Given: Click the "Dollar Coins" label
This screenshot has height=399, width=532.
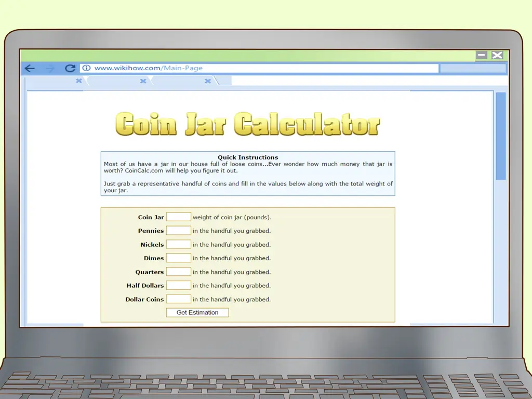Looking at the screenshot, I should click(x=144, y=299).
